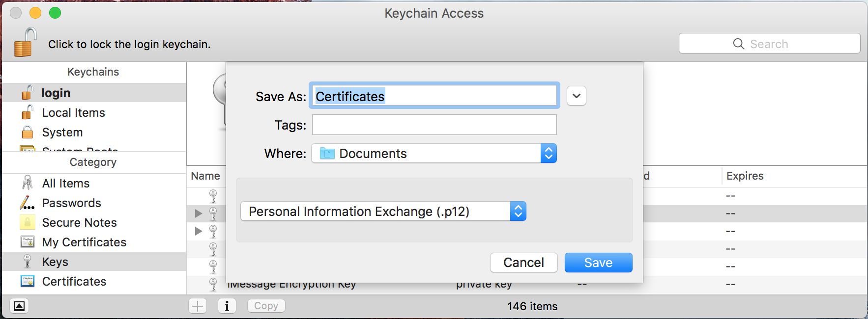Show the Secure Notes category
This screenshot has height=319, width=868.
[94, 222]
